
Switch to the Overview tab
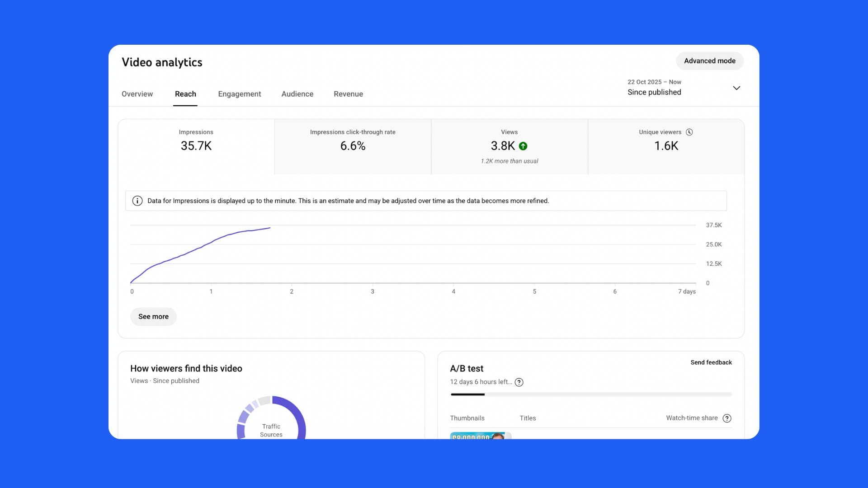click(x=137, y=94)
